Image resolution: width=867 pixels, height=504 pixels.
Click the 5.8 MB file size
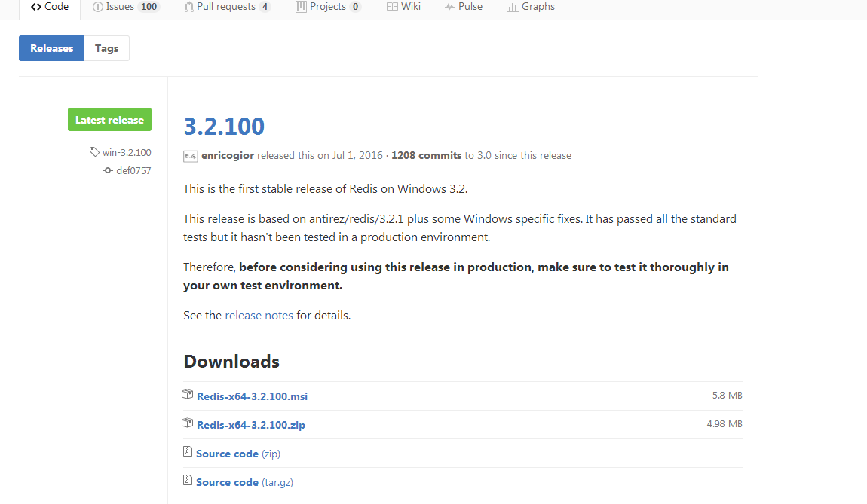pyautogui.click(x=727, y=395)
